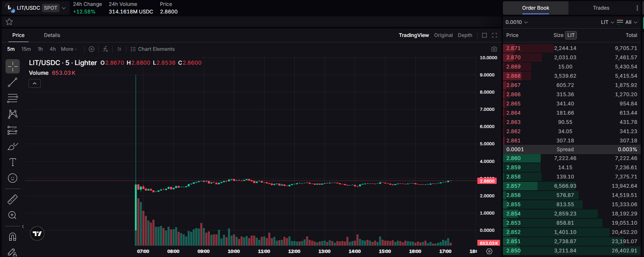644x257 pixels.
Task: Add LIT/USDC to favorites with star
Action: [x=9, y=22]
